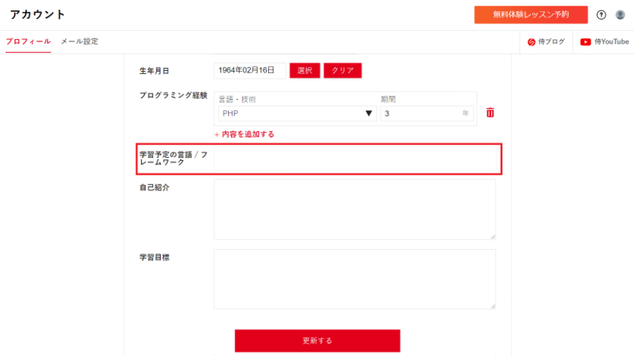
Task: Click the アカウント page heading
Action: tap(38, 15)
